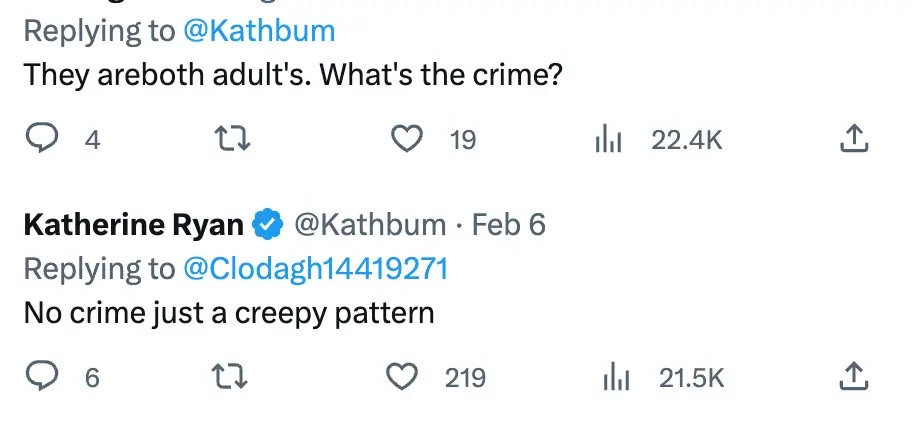Screen dimensions: 916x432
Task: View analytics showing 22.4K views
Action: pyautogui.click(x=609, y=140)
